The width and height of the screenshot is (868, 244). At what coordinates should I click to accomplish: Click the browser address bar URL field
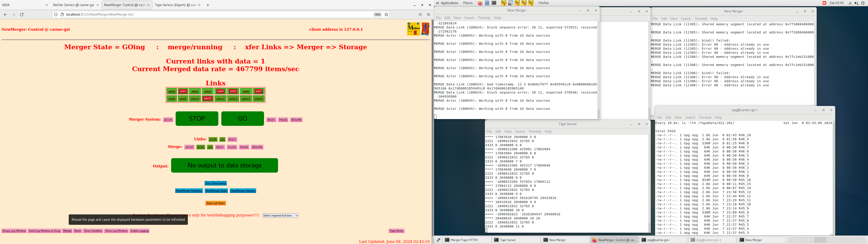click(216, 14)
